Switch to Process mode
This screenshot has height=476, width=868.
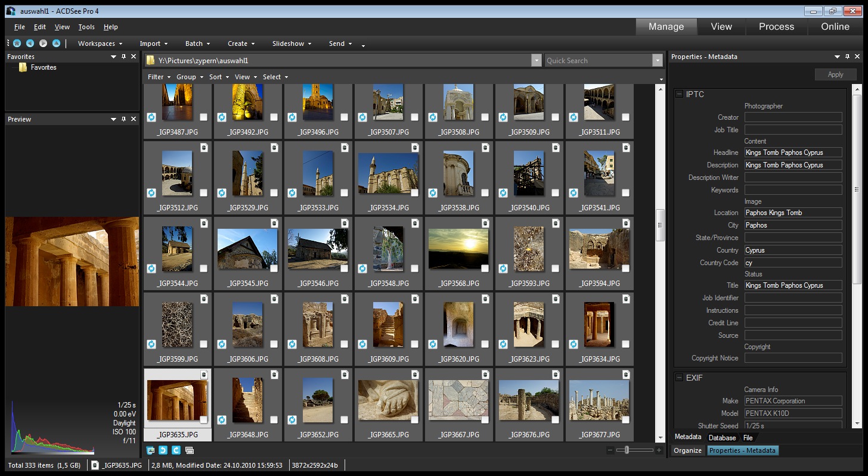point(776,27)
